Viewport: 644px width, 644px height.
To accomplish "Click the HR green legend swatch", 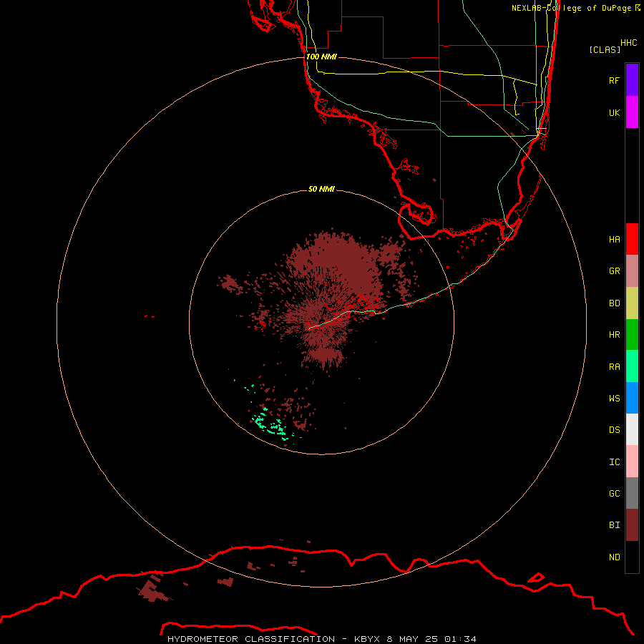I will click(x=632, y=335).
